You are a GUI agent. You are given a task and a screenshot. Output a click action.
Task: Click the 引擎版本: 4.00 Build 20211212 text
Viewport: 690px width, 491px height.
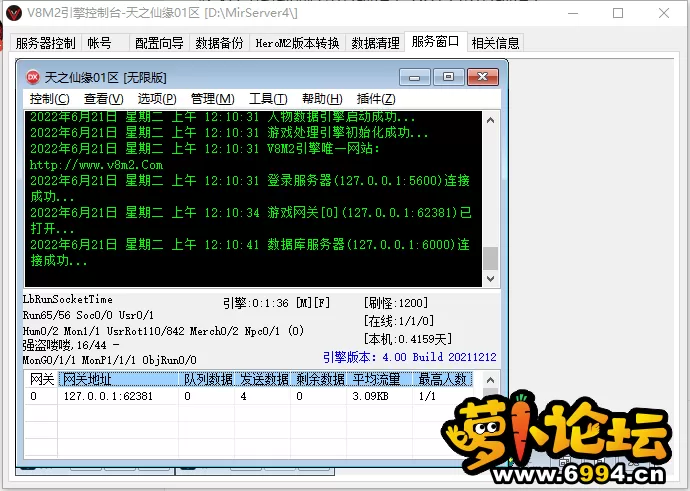point(410,357)
